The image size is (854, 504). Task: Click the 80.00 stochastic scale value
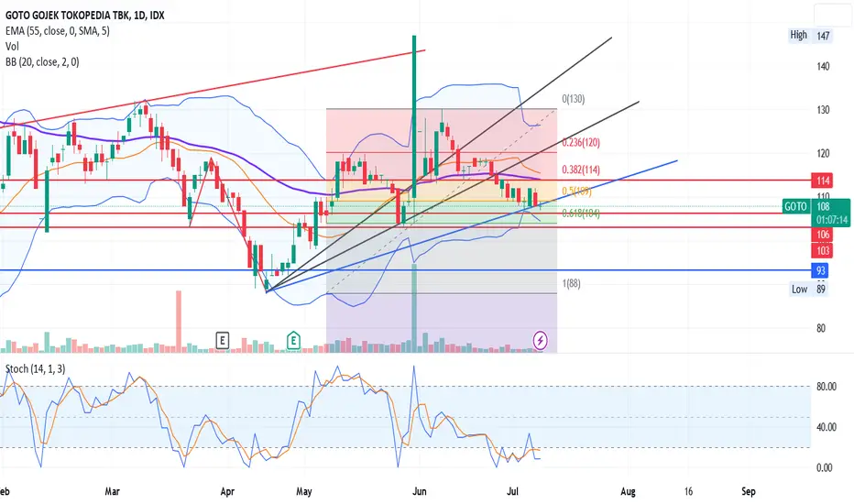pyautogui.click(x=827, y=387)
